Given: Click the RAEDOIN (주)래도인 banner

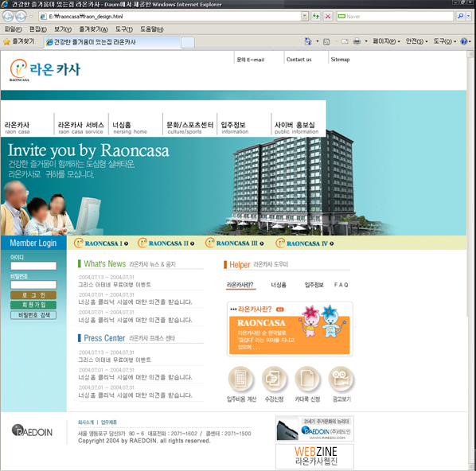Looking at the screenshot, I should [314, 429].
